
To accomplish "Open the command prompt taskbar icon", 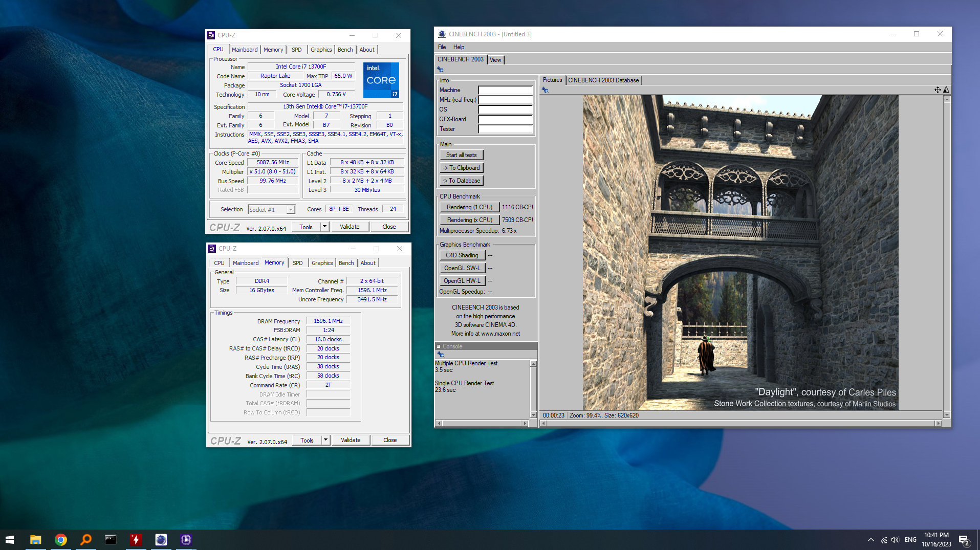I will click(111, 540).
